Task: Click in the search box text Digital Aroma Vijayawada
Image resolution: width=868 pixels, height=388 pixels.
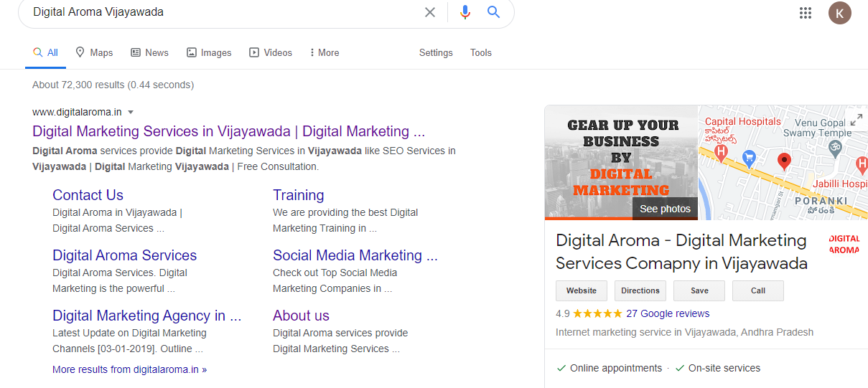Action: click(x=98, y=12)
